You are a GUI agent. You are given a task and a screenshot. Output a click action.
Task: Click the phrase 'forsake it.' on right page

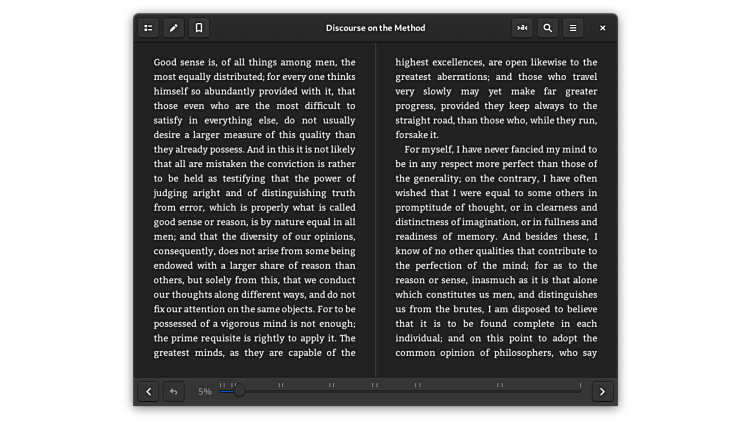coord(417,135)
